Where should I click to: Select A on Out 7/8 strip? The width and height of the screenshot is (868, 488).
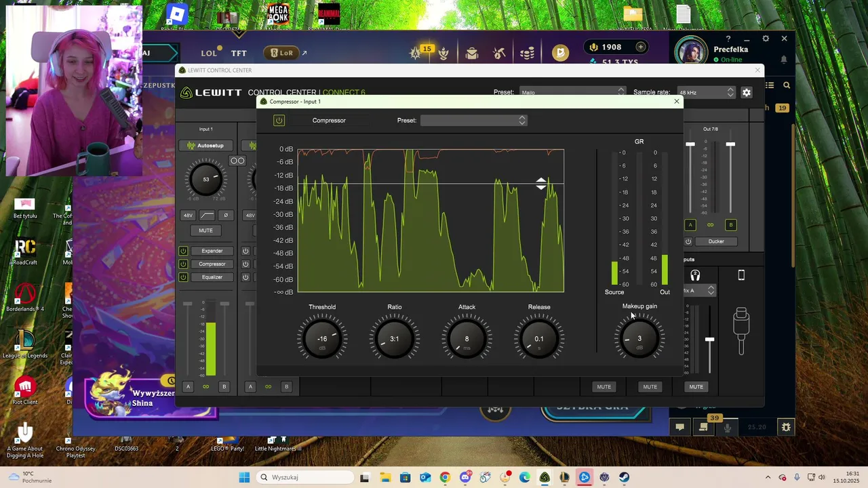click(x=690, y=225)
